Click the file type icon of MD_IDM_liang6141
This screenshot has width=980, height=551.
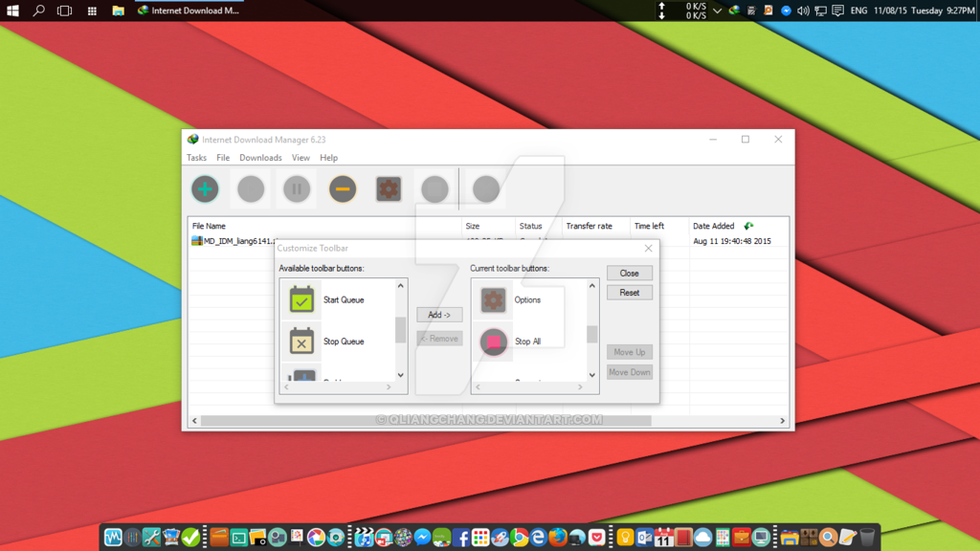(197, 240)
